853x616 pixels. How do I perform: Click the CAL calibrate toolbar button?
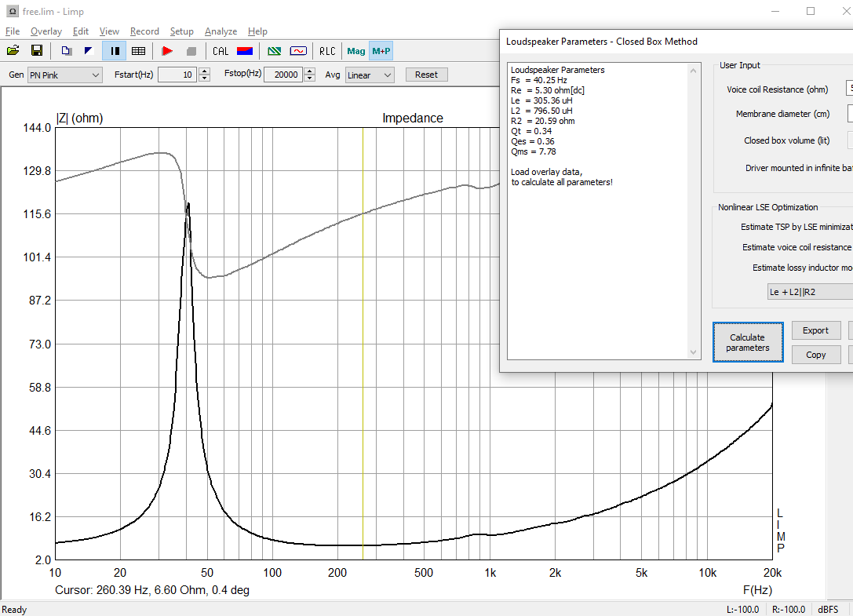[x=221, y=51]
